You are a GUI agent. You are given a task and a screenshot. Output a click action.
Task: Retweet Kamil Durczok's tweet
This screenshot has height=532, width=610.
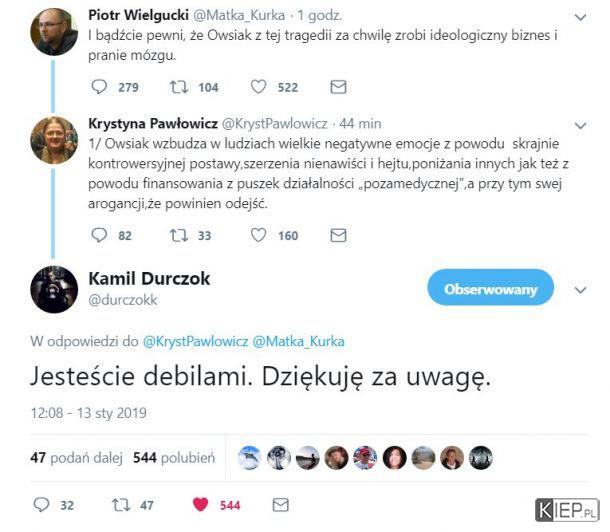[x=121, y=505]
